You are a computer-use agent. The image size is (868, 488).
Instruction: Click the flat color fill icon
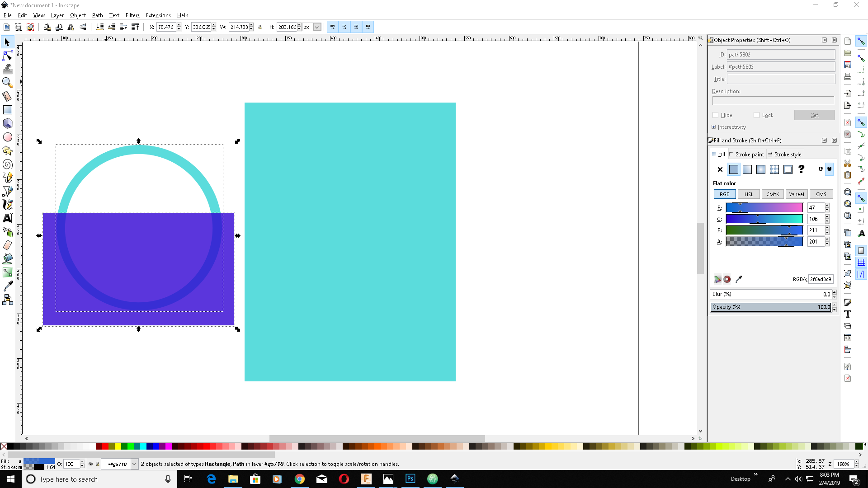[733, 169]
